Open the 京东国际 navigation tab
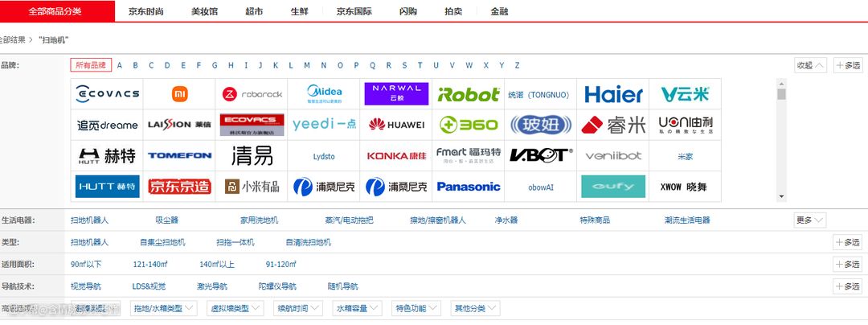This screenshot has width=868, height=325. click(354, 12)
